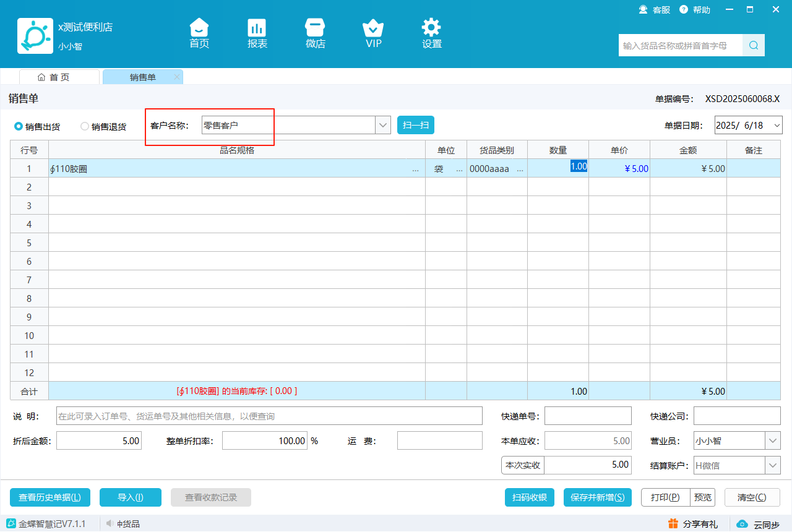This screenshot has height=532, width=792.
Task: Click the 云同步 cloud sync icon
Action: 742,524
